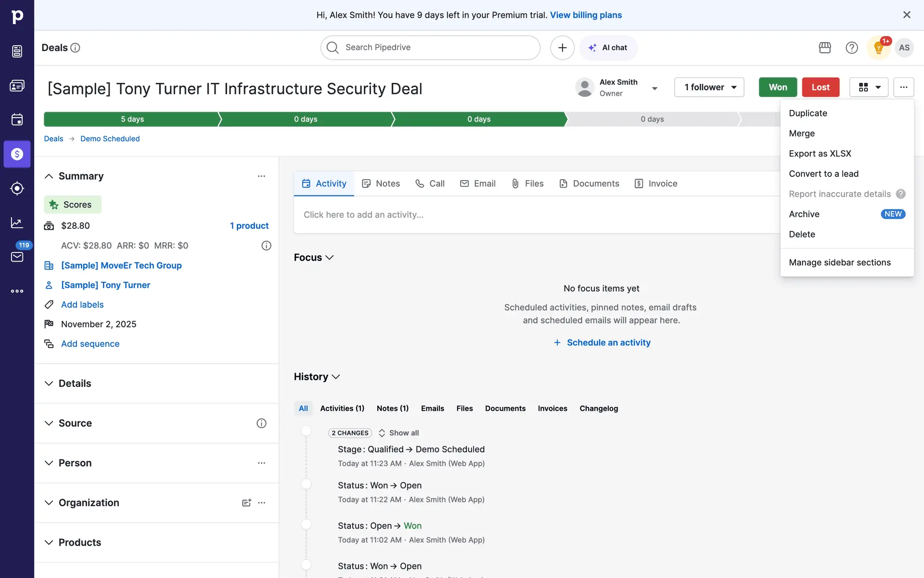Click the Search Pipedrive field
This screenshot has width=924, height=578.
point(430,48)
